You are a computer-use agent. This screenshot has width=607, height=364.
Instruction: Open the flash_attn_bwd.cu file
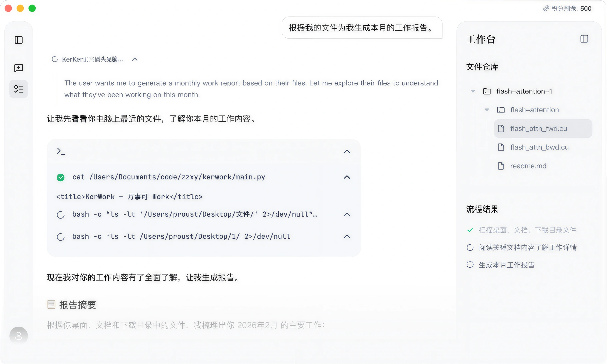[539, 147]
